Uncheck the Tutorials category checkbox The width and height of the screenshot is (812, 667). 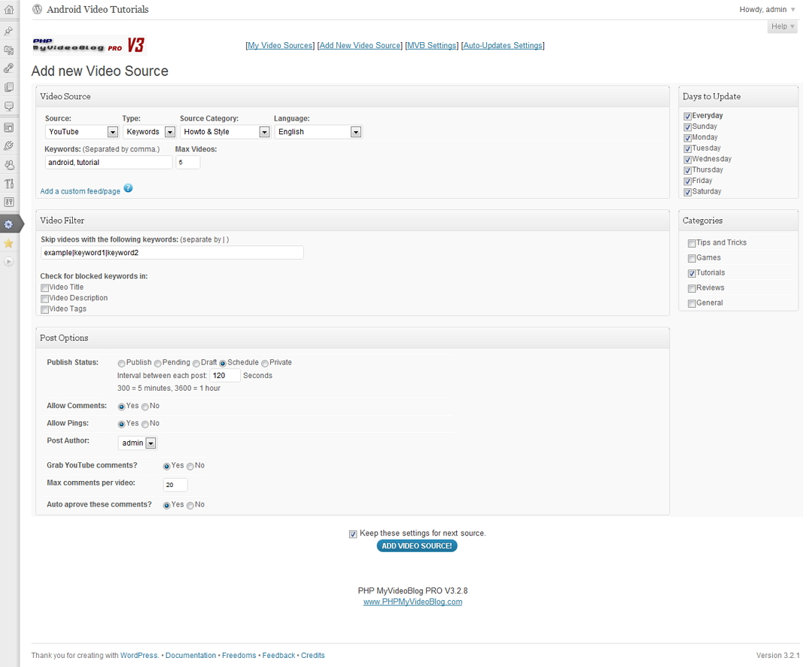pyautogui.click(x=692, y=273)
